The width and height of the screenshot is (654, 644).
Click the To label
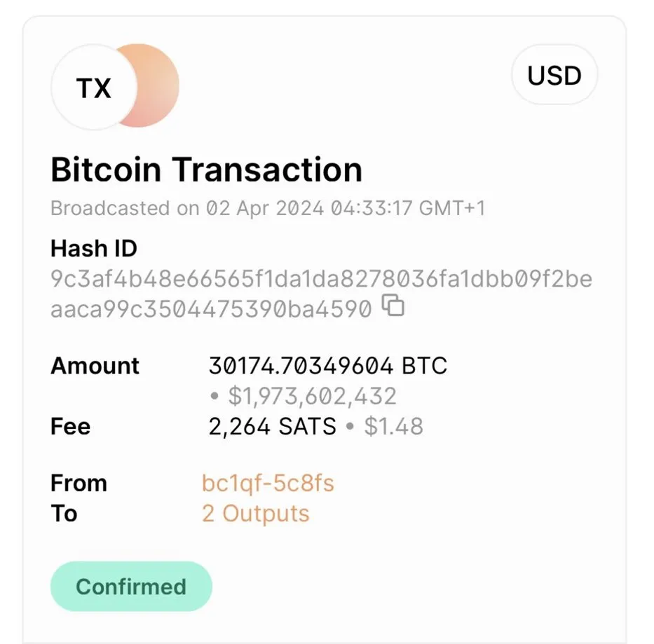point(64,514)
